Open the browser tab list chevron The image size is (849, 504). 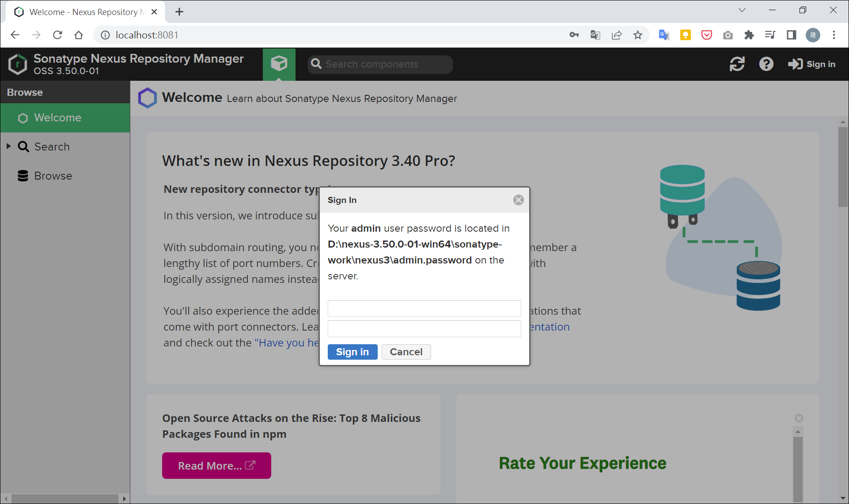(742, 10)
